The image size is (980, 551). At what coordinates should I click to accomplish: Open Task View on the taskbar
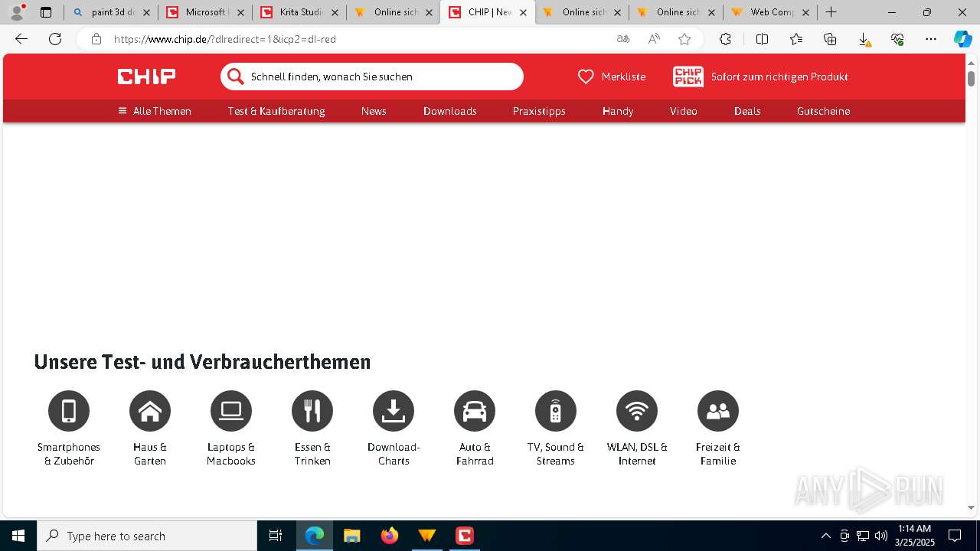276,536
